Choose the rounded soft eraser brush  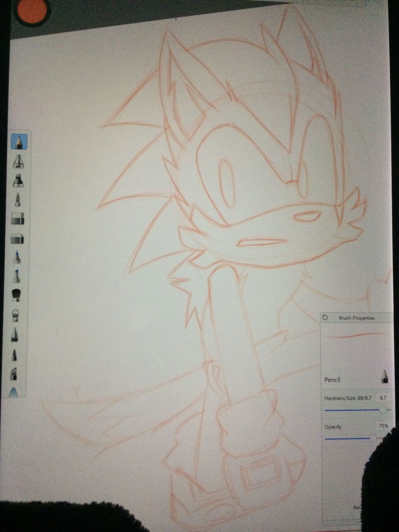tap(17, 238)
